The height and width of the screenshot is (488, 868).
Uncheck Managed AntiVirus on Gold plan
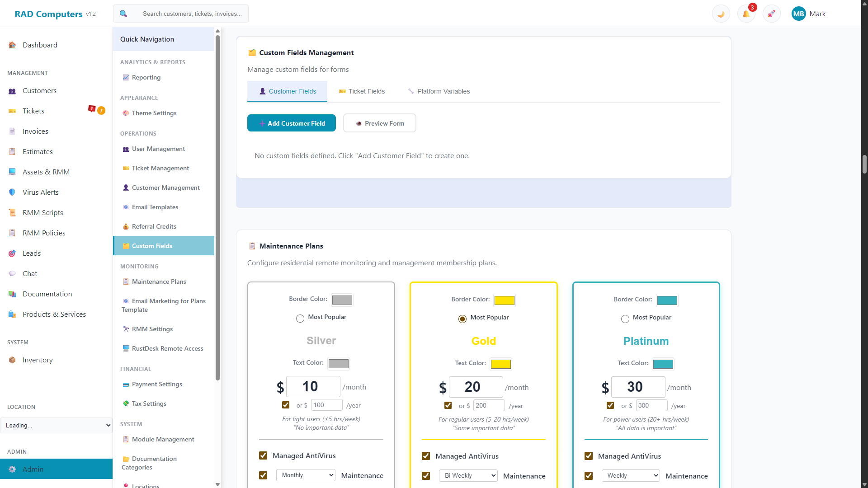(x=425, y=456)
